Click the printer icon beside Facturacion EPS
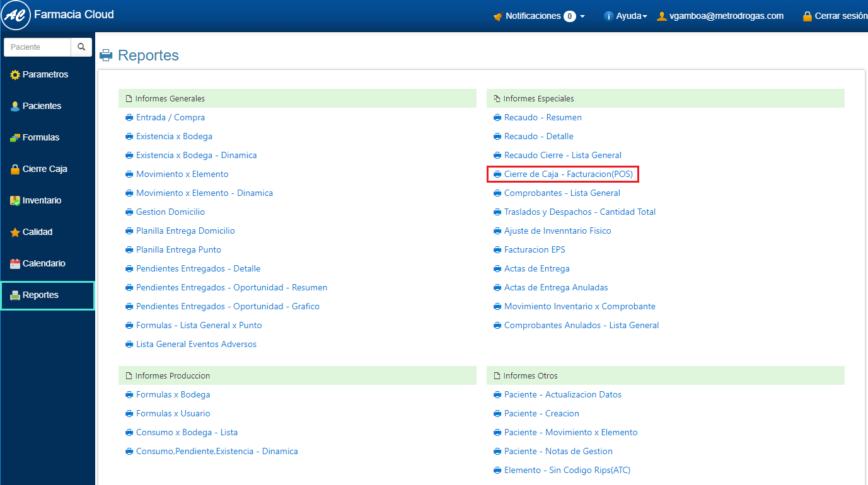868x485 pixels. click(x=497, y=250)
